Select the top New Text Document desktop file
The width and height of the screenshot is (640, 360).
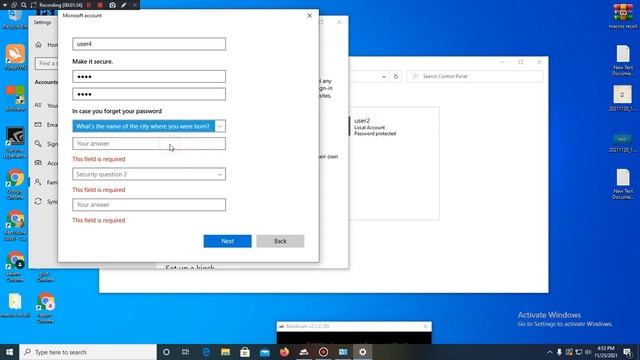tap(623, 60)
